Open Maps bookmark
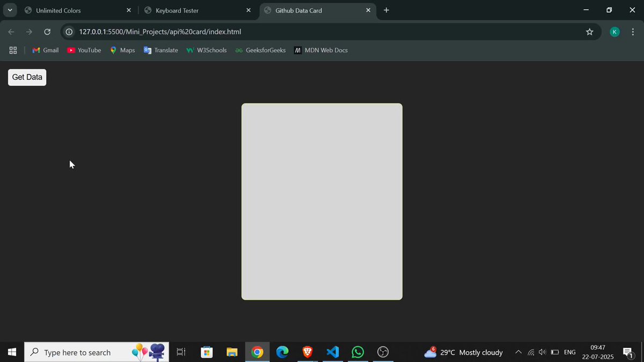The height and width of the screenshot is (362, 644). point(122,50)
